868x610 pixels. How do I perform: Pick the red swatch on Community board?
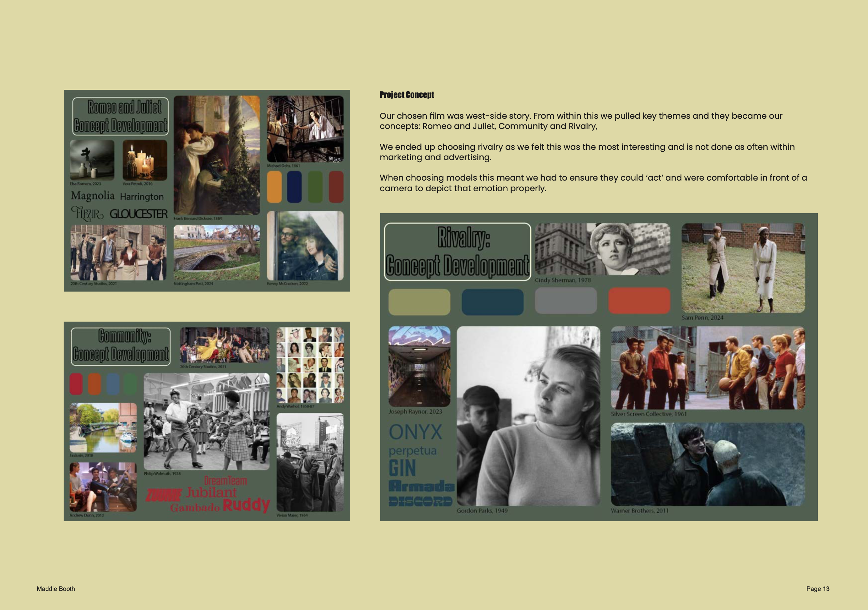(76, 384)
